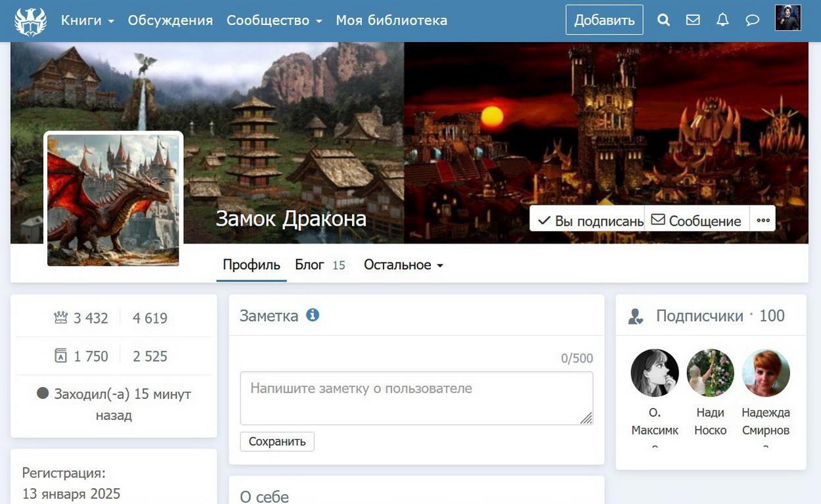Viewport: 821px width, 504px height.
Task: Open search with the magnifier icon
Action: point(663,20)
